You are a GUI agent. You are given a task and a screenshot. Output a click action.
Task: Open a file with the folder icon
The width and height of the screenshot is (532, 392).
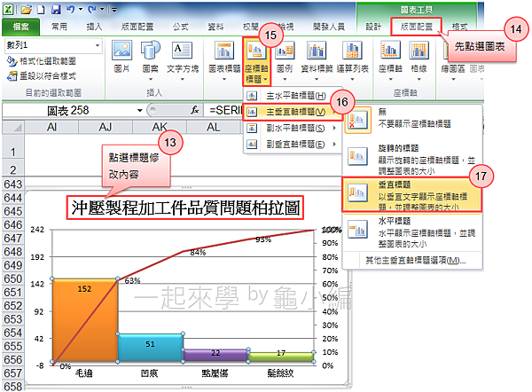27,10
